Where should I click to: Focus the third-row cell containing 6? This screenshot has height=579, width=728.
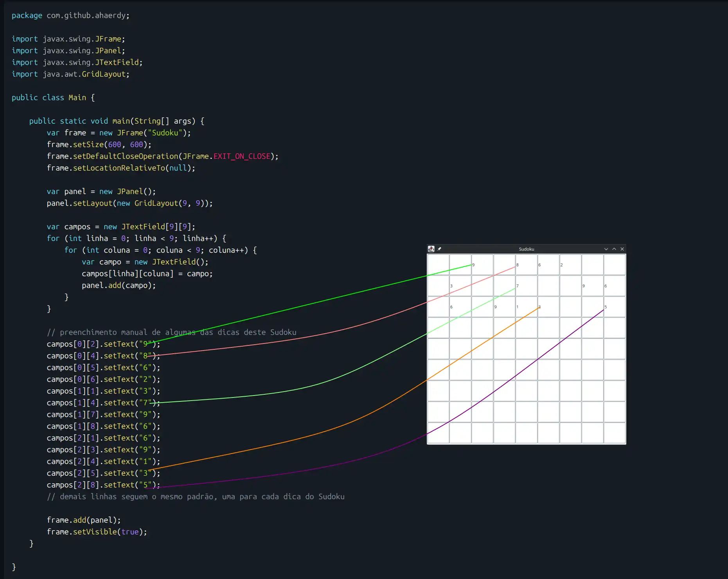tap(460, 307)
